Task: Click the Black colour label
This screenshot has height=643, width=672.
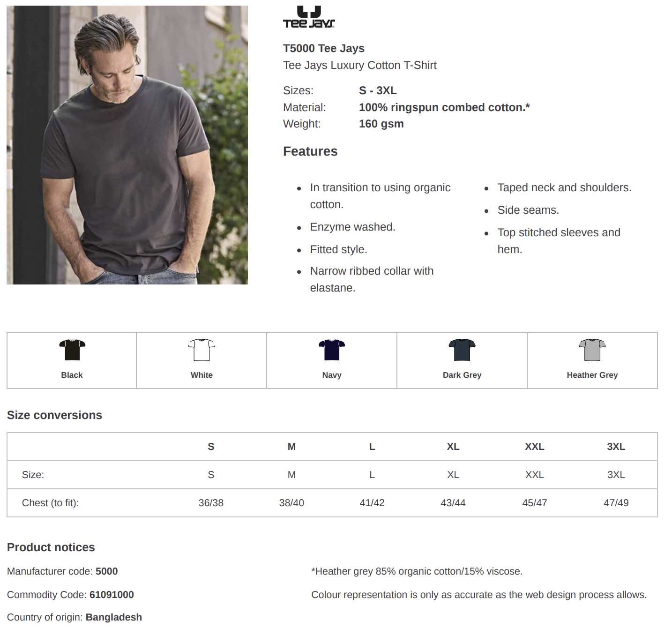Action: [72, 375]
